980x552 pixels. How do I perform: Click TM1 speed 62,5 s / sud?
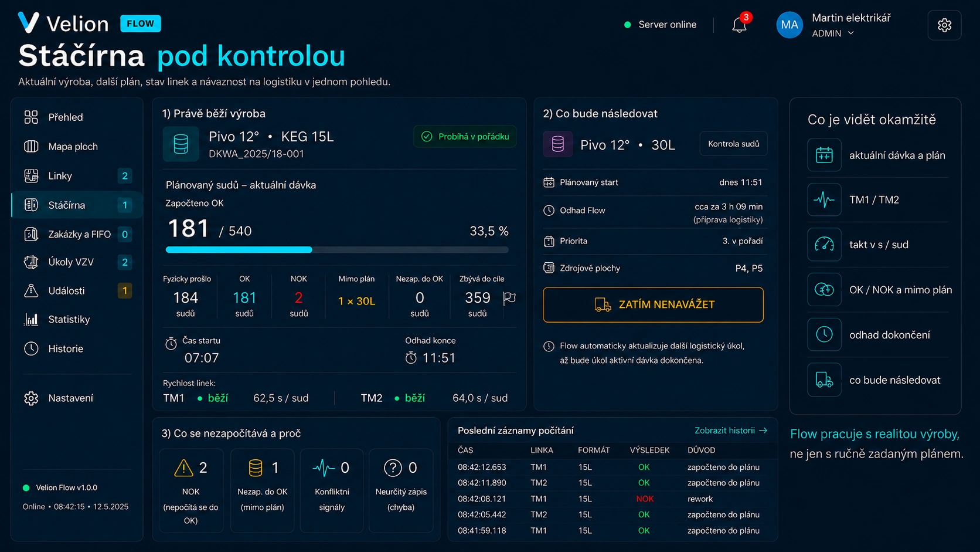281,398
